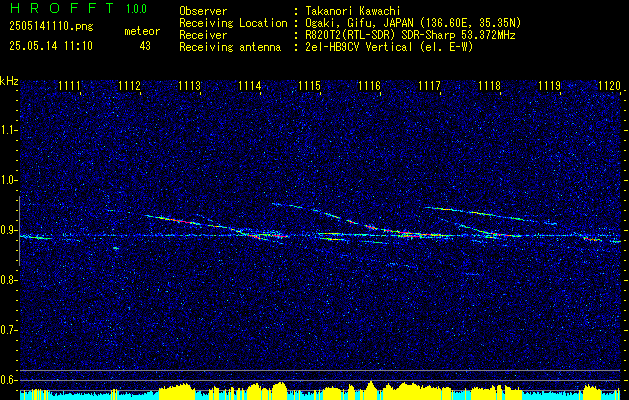Screen dimensions: 629x400
Task: Click the 'Observer' field label
Action: click(x=203, y=11)
